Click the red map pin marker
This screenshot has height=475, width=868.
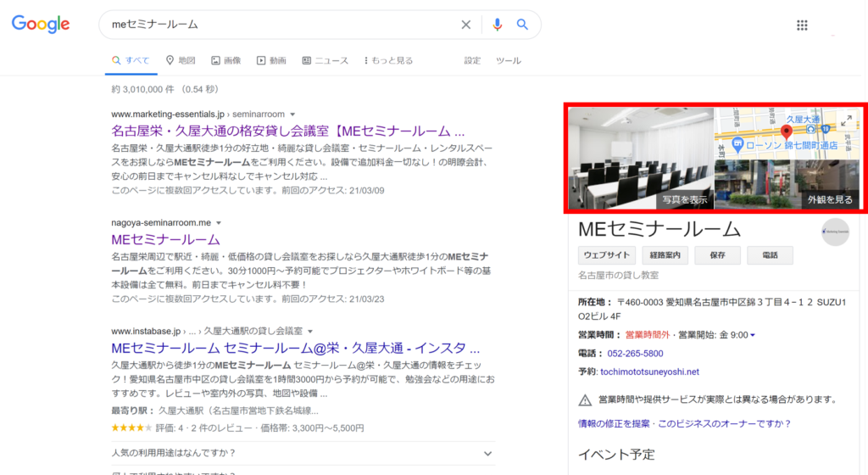(x=786, y=131)
